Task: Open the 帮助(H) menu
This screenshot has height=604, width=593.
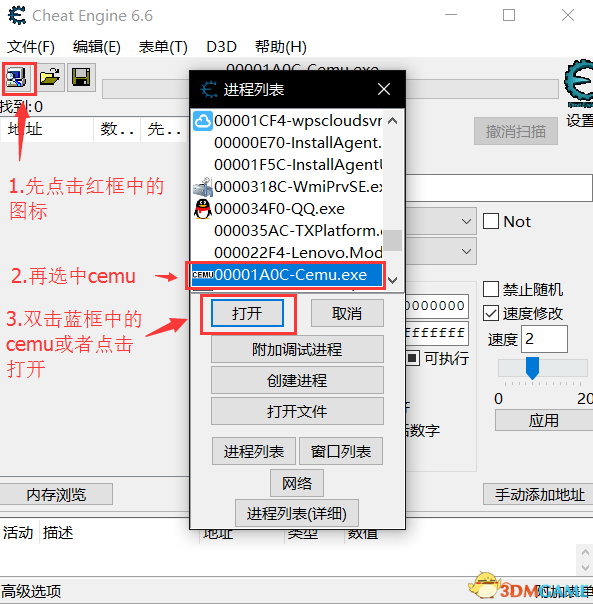Action: pos(281,47)
